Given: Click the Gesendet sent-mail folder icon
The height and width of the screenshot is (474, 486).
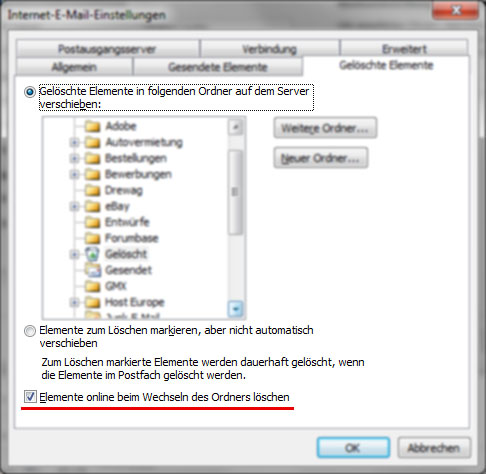Looking at the screenshot, I should [92, 270].
